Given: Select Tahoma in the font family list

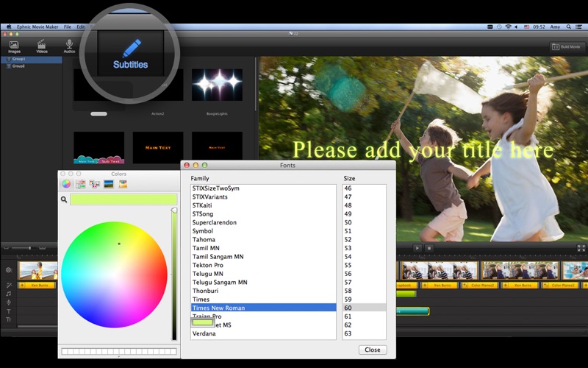Looking at the screenshot, I should 264,240.
